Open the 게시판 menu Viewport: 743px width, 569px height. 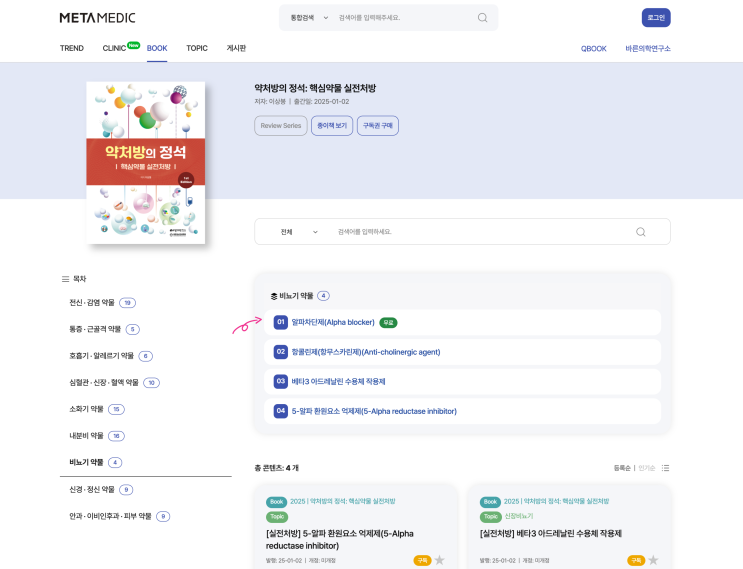click(236, 48)
